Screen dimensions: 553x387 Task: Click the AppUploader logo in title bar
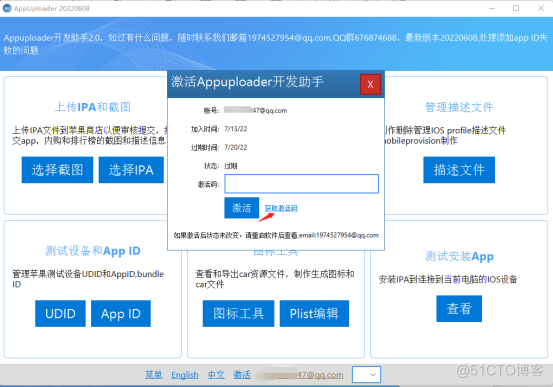7,8
